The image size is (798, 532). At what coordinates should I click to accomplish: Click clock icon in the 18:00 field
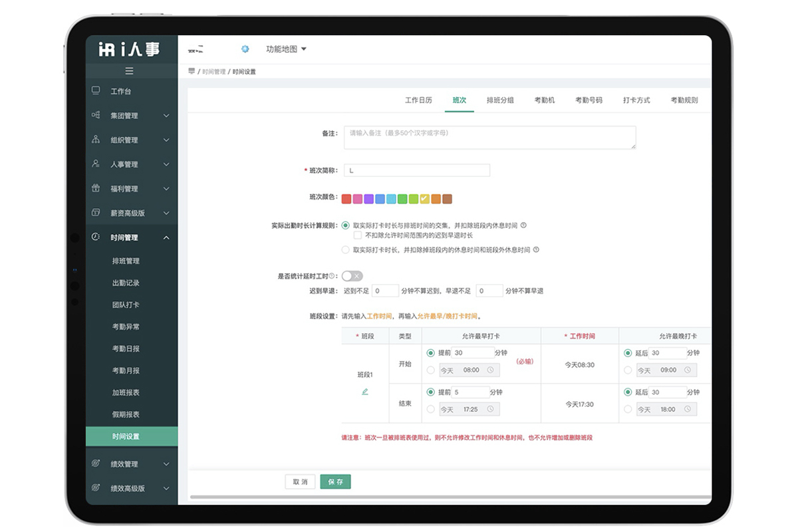coord(688,409)
